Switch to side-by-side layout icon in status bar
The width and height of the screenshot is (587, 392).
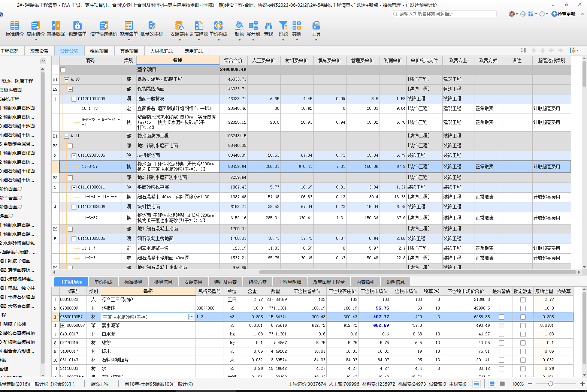(x=502, y=384)
